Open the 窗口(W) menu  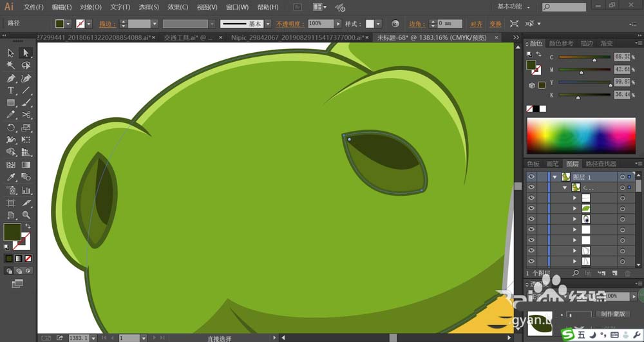tap(238, 7)
